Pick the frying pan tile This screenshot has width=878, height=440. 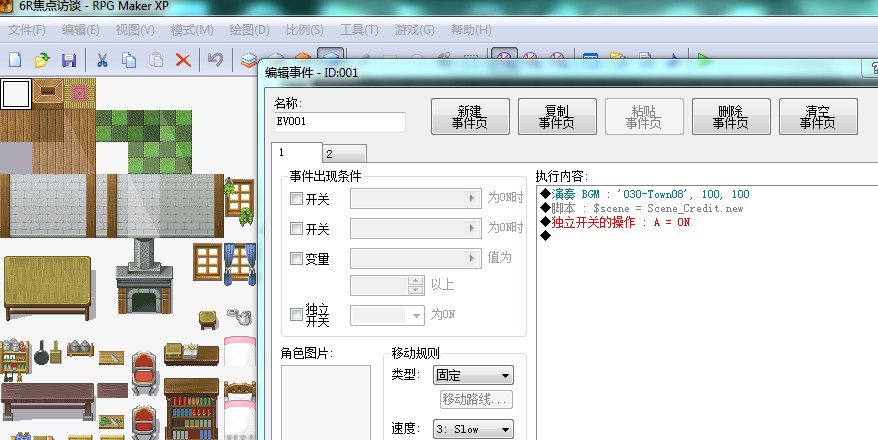tap(41, 353)
